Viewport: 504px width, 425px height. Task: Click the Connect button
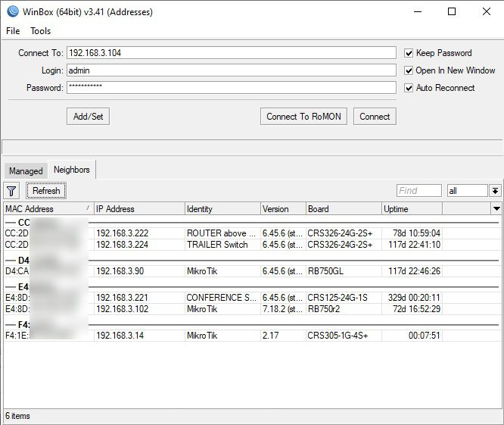375,116
